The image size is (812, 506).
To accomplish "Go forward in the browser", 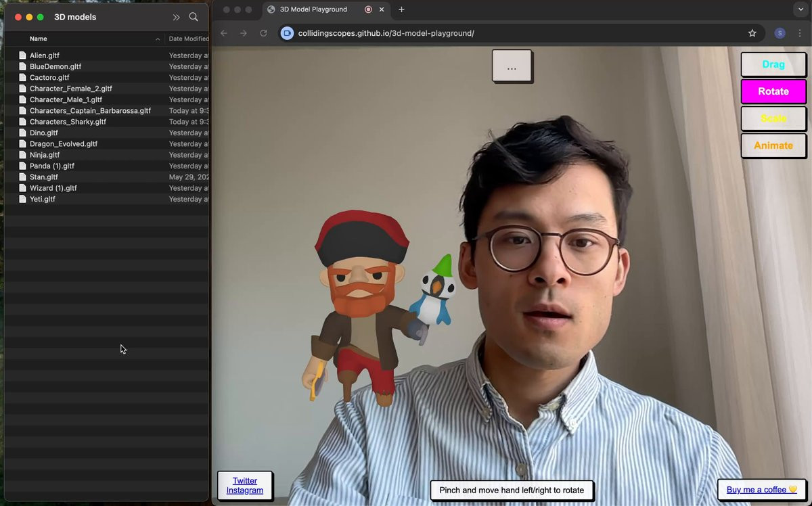I will (x=244, y=33).
